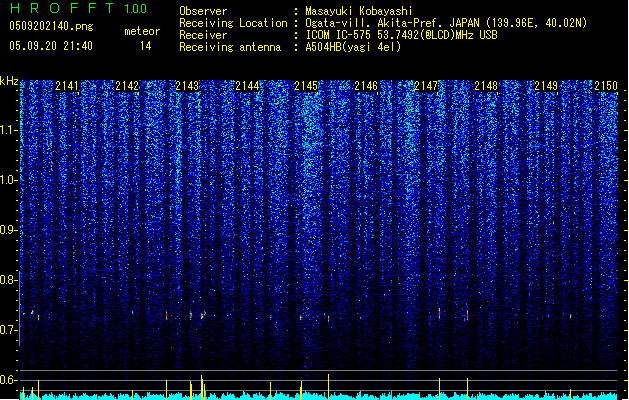Click the meteor echo just before 2148
Image resolution: width=629 pixels, height=400 pixels.
[467, 315]
